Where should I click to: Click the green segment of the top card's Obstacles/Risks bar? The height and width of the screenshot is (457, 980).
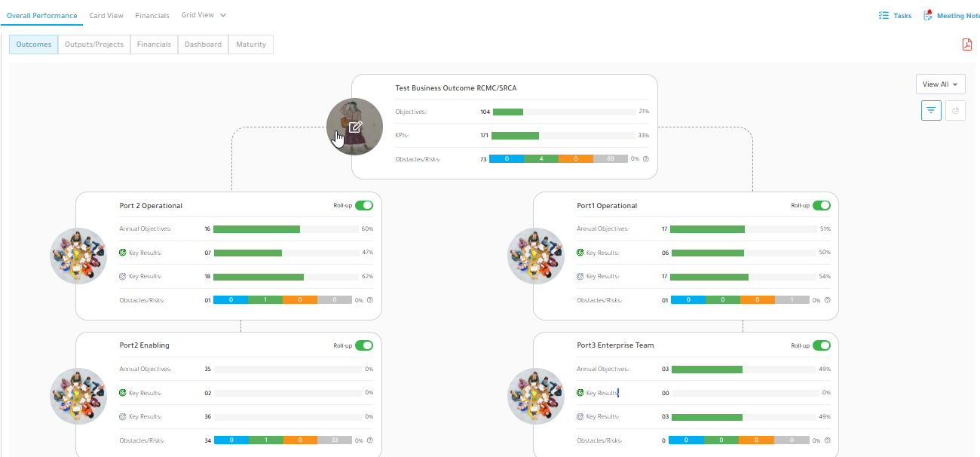click(x=541, y=159)
